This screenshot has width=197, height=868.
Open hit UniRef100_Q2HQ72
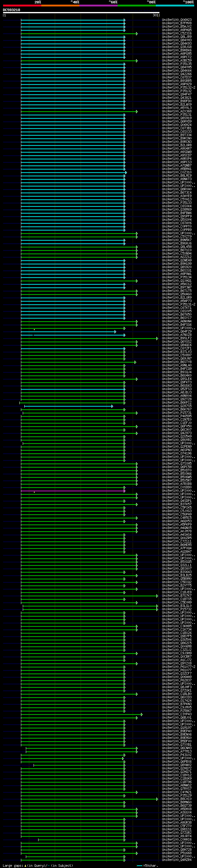pos(177,769)
